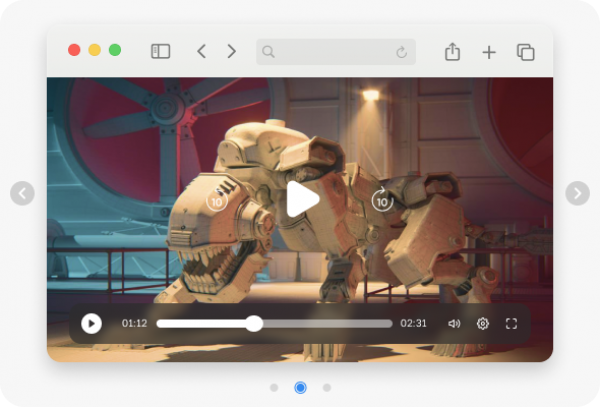The width and height of the screenshot is (600, 407).
Task: Go forward to the next page
Action: (x=231, y=51)
